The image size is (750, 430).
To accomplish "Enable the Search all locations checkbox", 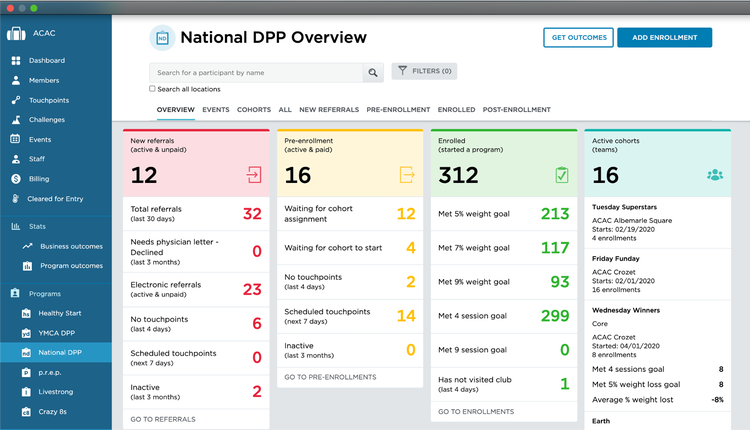I will tap(153, 89).
